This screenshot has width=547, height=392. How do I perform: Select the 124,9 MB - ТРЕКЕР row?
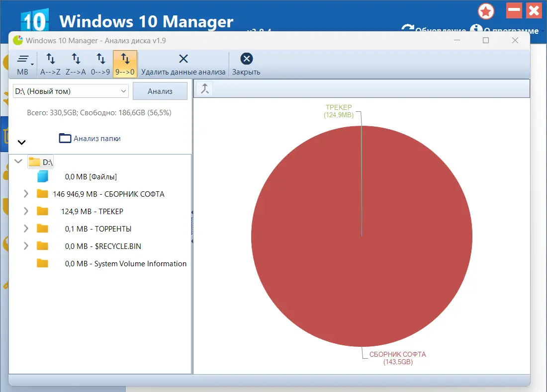coord(92,212)
